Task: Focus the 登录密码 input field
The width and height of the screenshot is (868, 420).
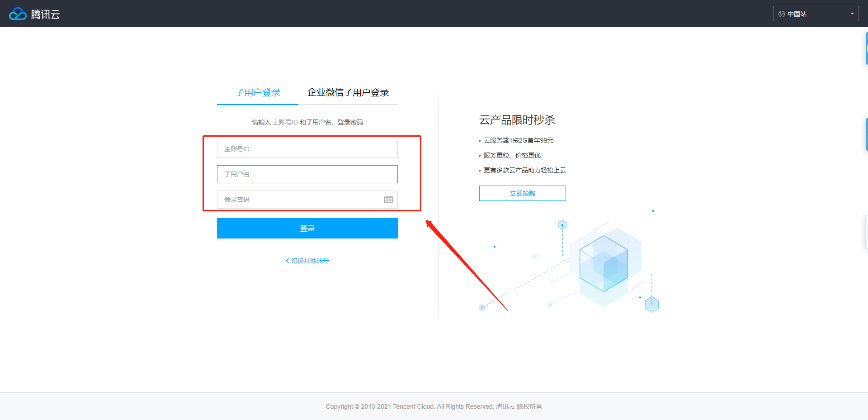Action: (298, 200)
